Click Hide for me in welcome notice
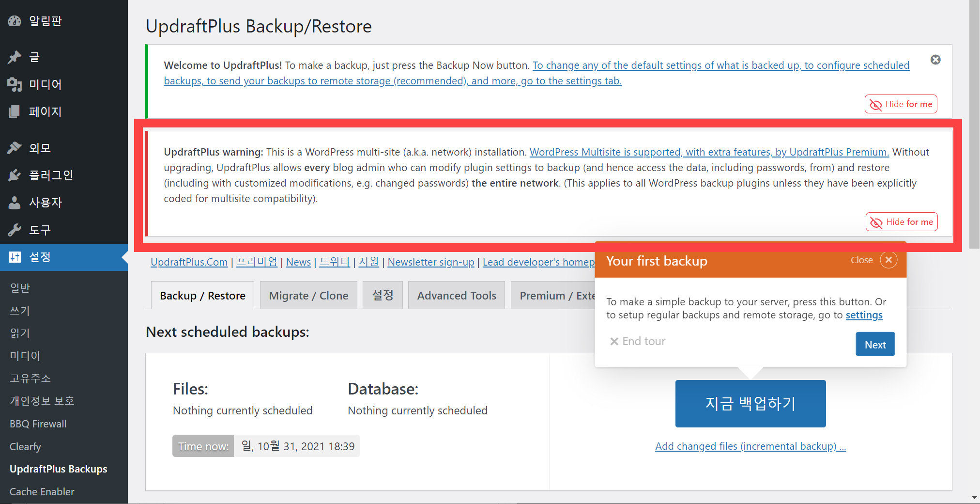This screenshot has width=980, height=504. (901, 104)
